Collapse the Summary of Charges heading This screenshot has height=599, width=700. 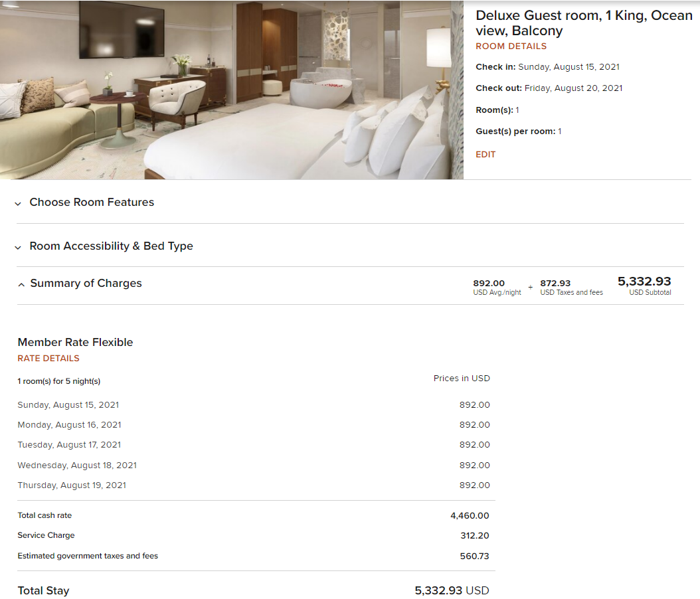pyautogui.click(x=86, y=283)
